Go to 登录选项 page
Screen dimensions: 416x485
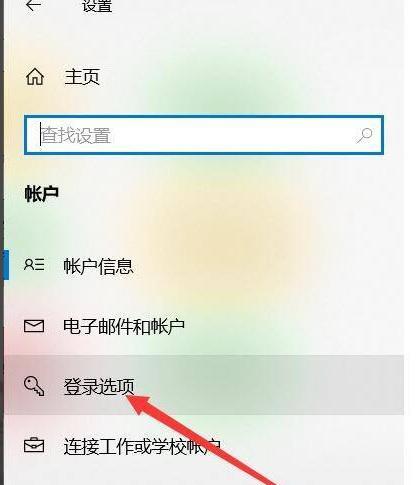click(x=99, y=387)
